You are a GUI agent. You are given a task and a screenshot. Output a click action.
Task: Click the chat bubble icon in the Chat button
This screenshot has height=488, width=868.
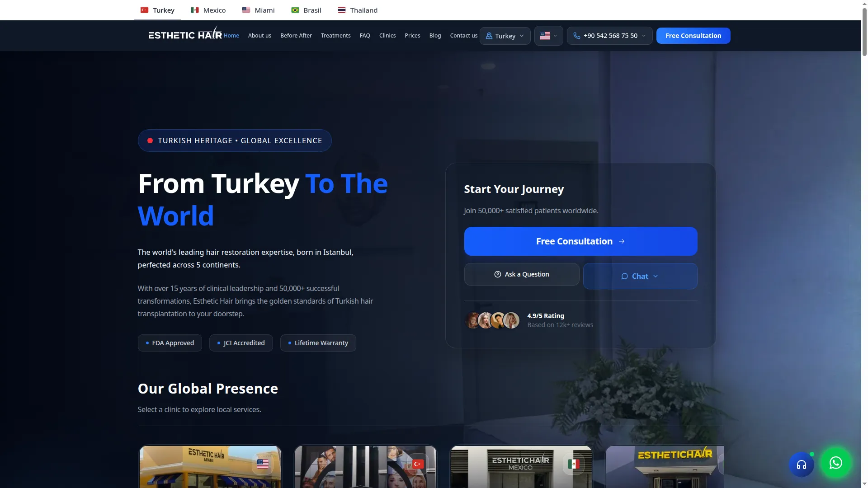click(x=624, y=276)
